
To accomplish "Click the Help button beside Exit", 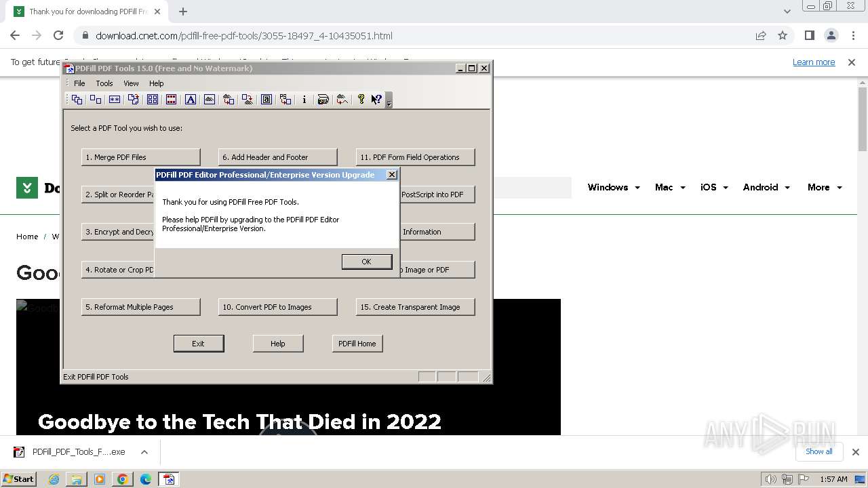I will tap(278, 344).
